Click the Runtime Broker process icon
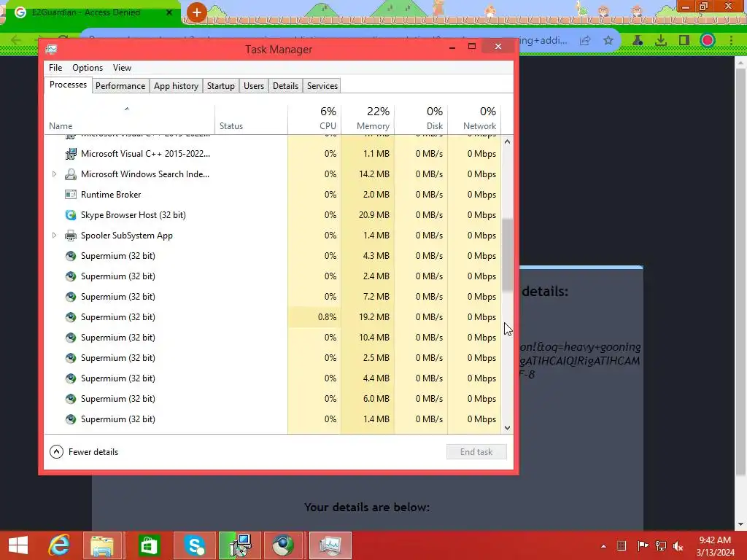The image size is (747, 560). tap(71, 195)
